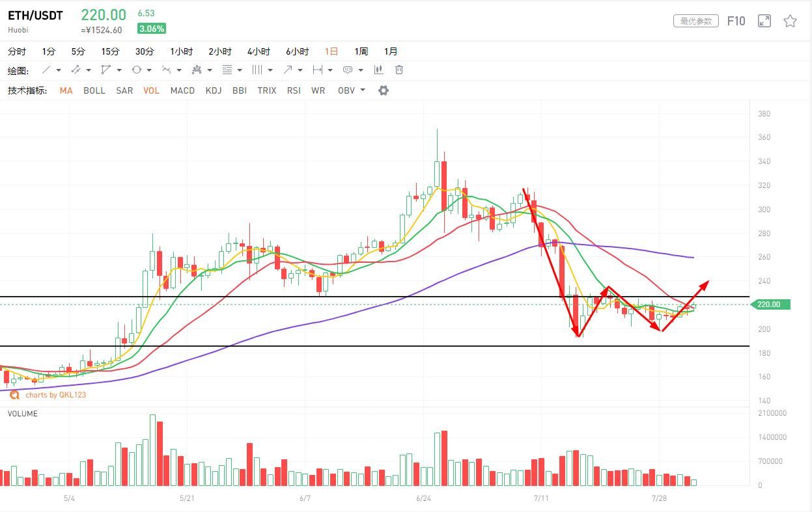Screen dimensions: 812x512
Task: Click the 220.00 current price tag
Action: 770,304
